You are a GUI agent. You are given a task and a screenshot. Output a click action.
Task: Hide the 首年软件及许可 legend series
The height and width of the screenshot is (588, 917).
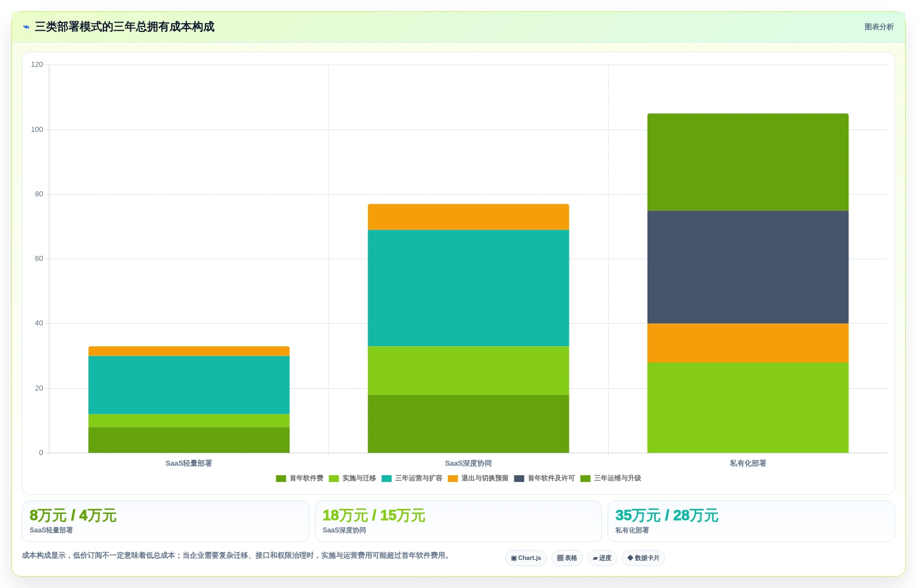[544, 479]
